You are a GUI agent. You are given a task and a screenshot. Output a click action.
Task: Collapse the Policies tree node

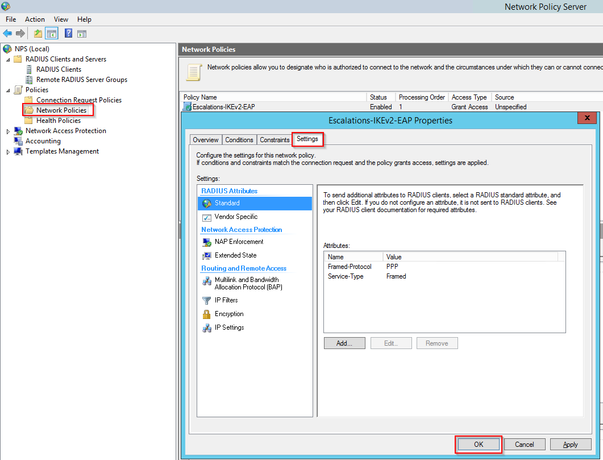pos(8,90)
